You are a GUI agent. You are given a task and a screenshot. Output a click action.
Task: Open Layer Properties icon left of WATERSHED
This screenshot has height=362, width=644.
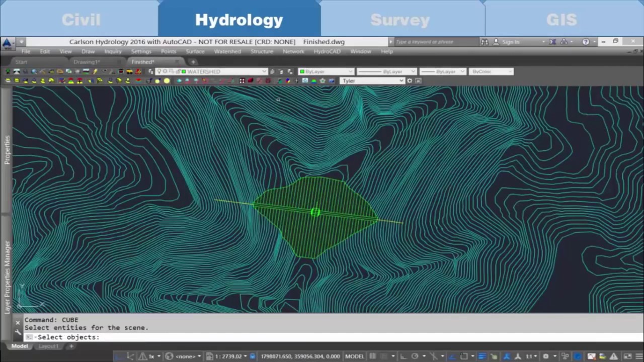point(151,71)
